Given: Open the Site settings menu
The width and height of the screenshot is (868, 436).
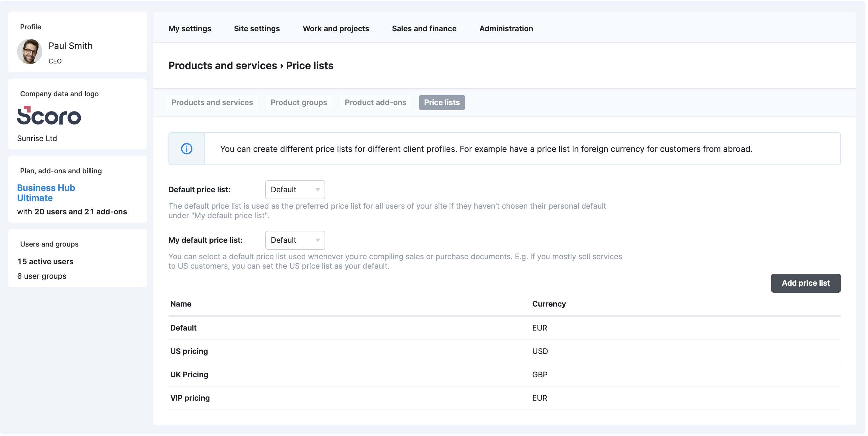Looking at the screenshot, I should pos(257,28).
